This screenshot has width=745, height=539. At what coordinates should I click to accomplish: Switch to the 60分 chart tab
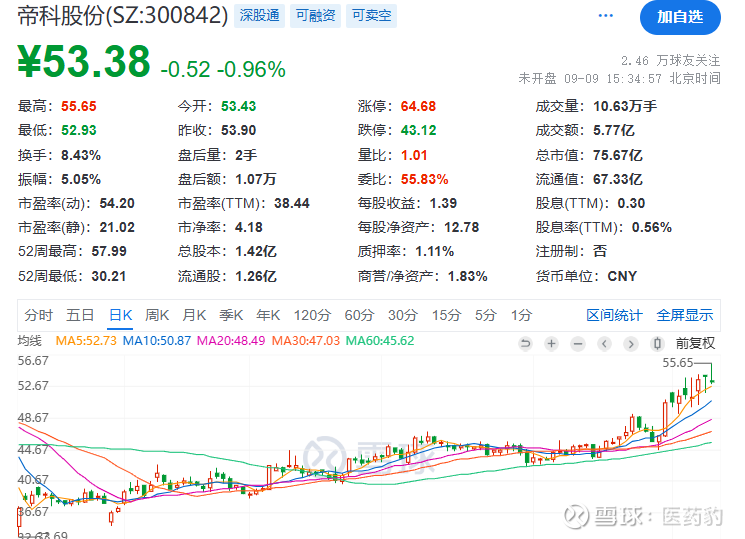point(359,315)
